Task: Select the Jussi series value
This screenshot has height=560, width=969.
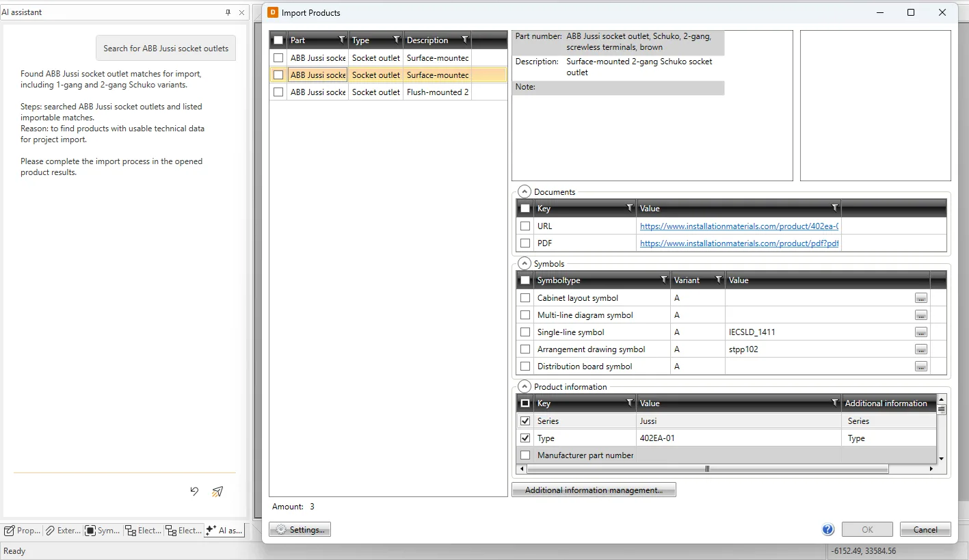Action: tap(739, 421)
